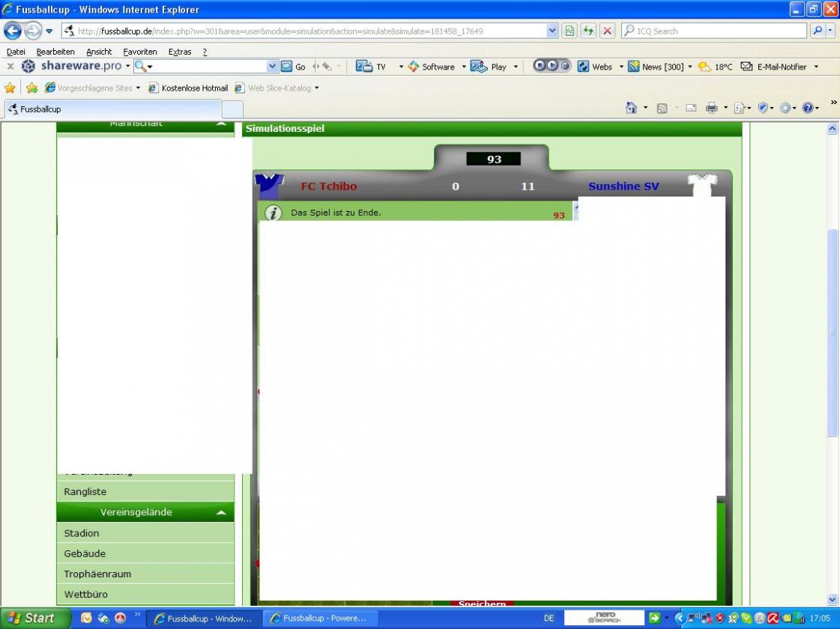The width and height of the screenshot is (840, 629).
Task: Go to Trophäenraum in the sidebar
Action: pyautogui.click(x=97, y=574)
